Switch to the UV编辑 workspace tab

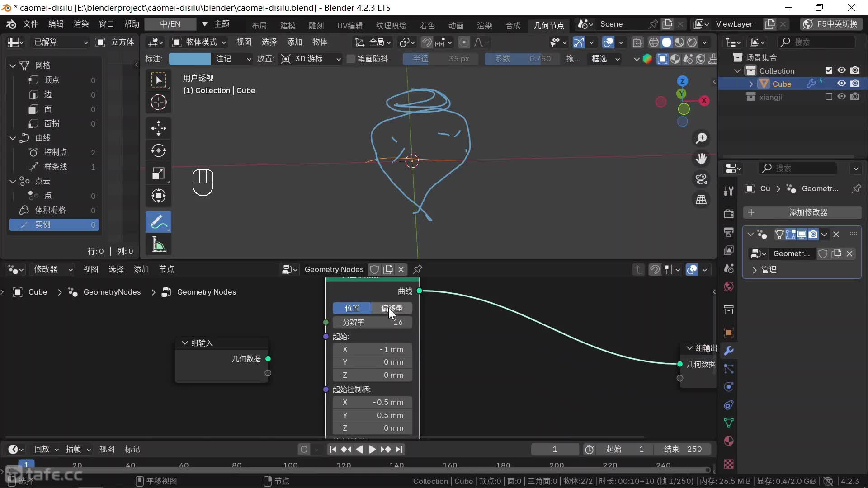(349, 25)
